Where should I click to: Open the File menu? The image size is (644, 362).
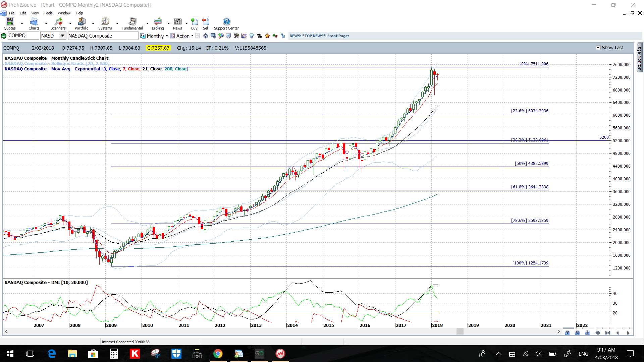12,13
